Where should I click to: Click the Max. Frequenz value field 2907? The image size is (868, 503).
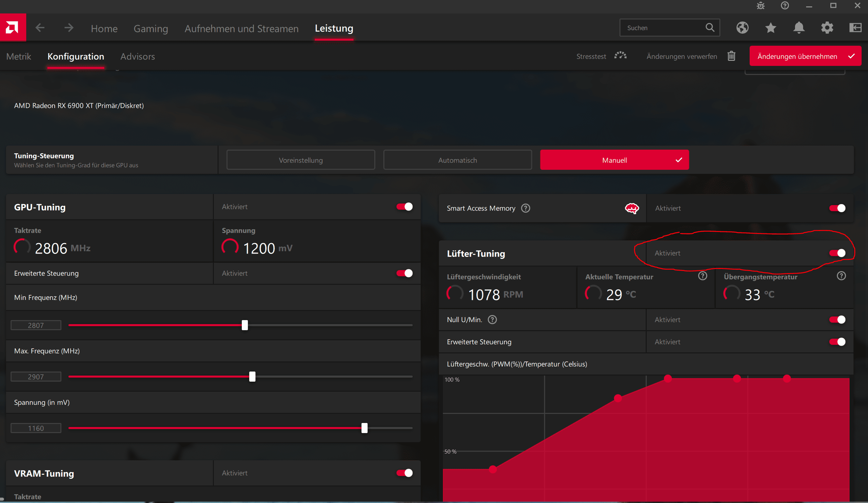[x=36, y=377]
